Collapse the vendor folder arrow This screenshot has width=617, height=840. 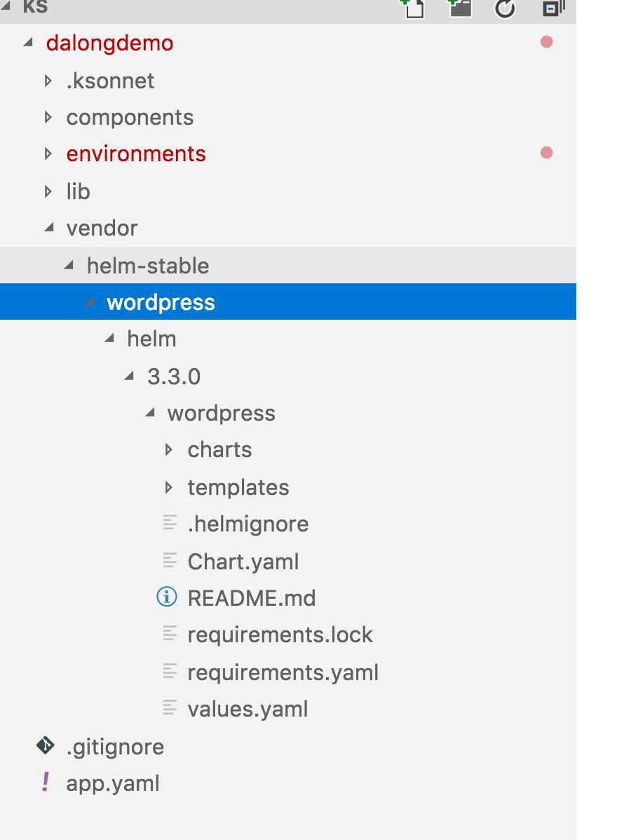click(x=49, y=227)
